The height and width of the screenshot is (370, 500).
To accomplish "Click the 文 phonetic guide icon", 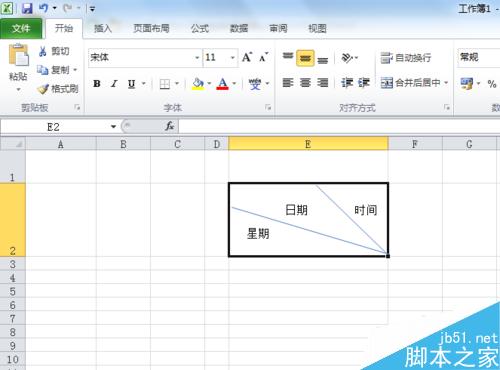I will click(255, 84).
